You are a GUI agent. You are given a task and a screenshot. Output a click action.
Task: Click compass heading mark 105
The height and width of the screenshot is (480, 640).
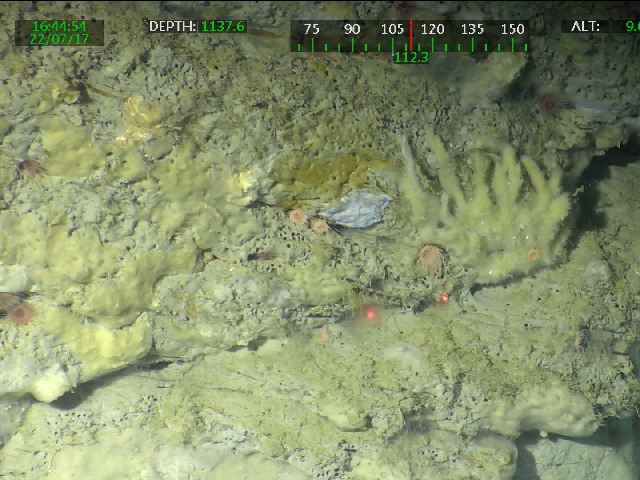392,29
